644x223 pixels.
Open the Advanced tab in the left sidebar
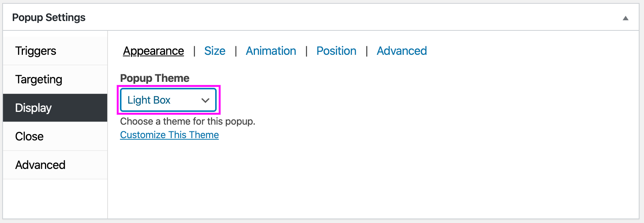[x=55, y=165]
